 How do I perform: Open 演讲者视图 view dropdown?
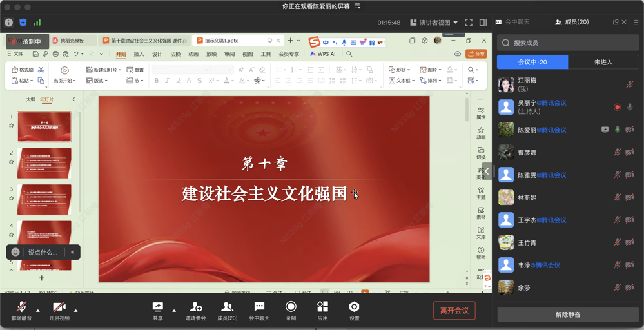tap(434, 23)
